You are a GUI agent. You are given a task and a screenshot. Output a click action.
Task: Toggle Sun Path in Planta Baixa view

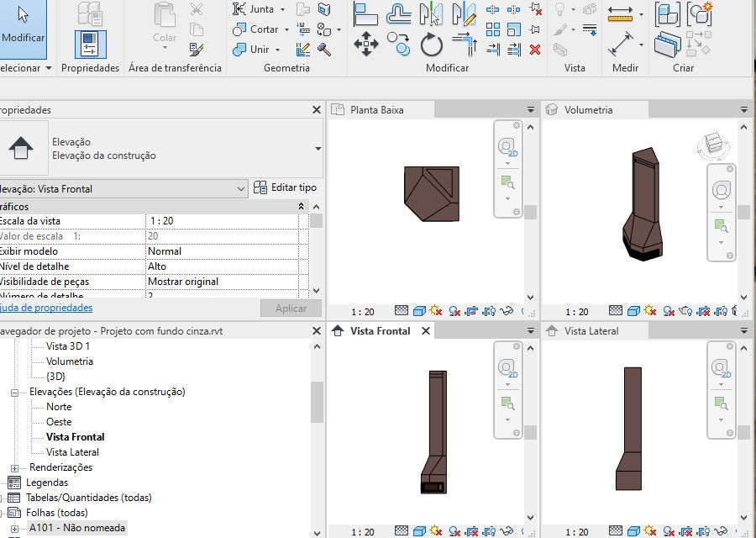[x=436, y=311]
